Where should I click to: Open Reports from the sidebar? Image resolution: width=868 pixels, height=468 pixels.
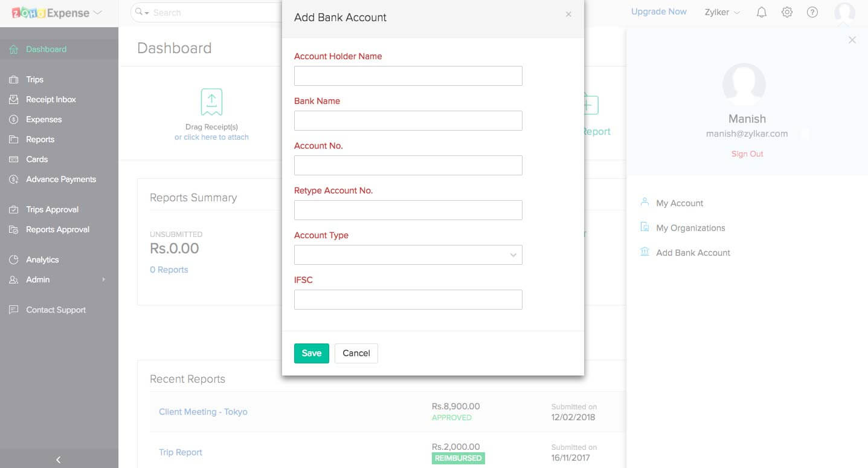(x=40, y=139)
